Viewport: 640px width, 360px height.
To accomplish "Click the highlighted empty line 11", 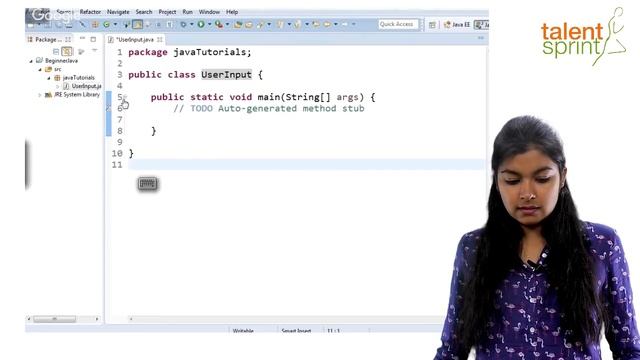I will tap(306, 164).
